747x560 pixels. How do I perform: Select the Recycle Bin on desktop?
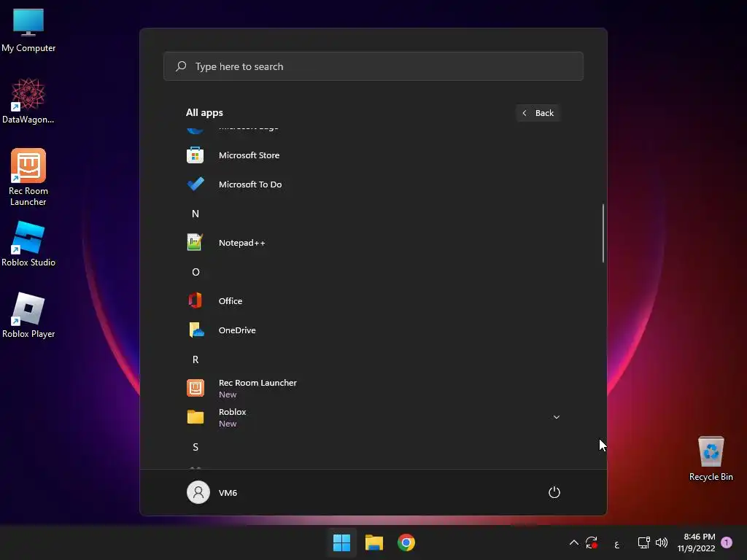711,459
